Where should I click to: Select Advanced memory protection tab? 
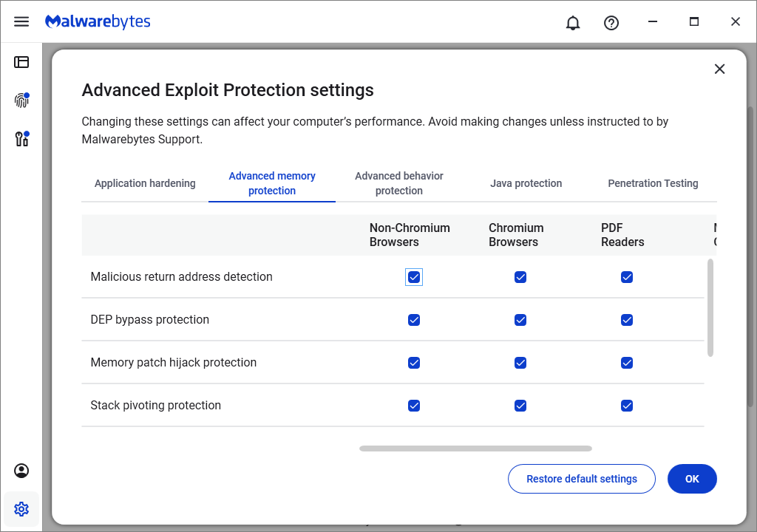(x=272, y=183)
